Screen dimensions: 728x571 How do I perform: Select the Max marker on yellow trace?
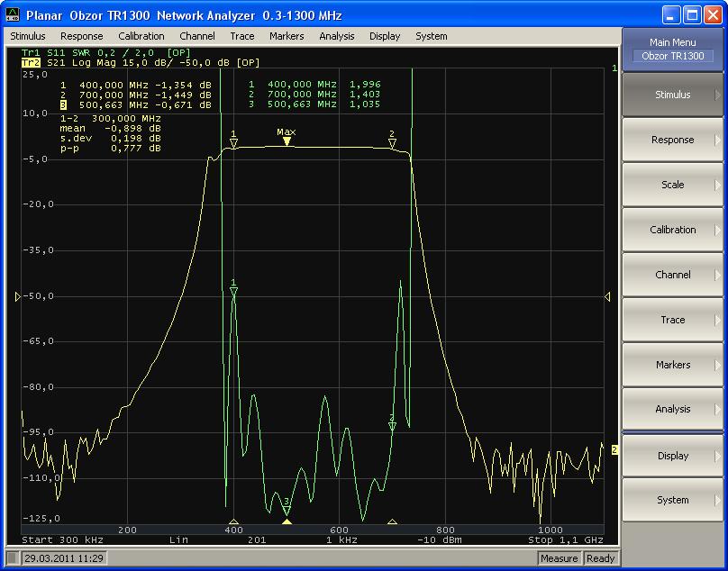tap(287, 141)
